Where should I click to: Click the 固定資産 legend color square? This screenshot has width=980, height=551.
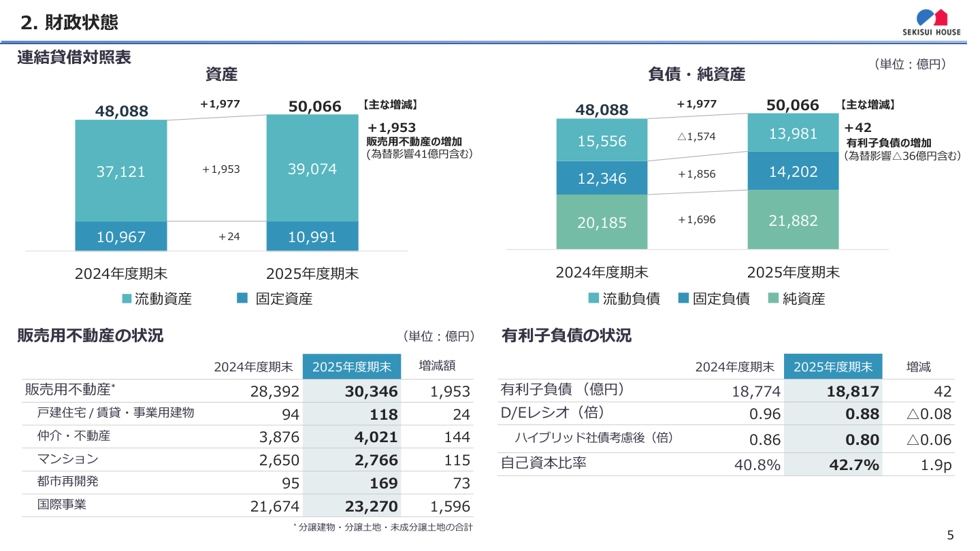[242, 298]
